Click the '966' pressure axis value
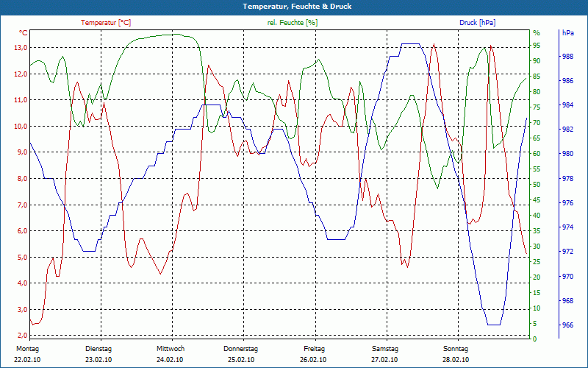The image size is (588, 368). tap(568, 325)
